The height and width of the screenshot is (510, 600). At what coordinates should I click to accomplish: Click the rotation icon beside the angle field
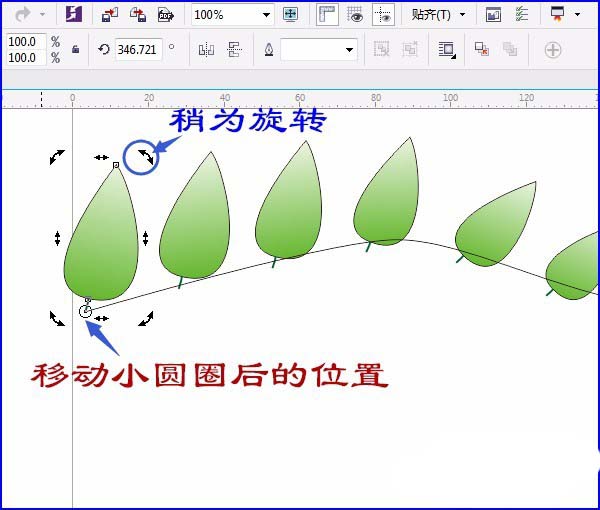(x=104, y=49)
